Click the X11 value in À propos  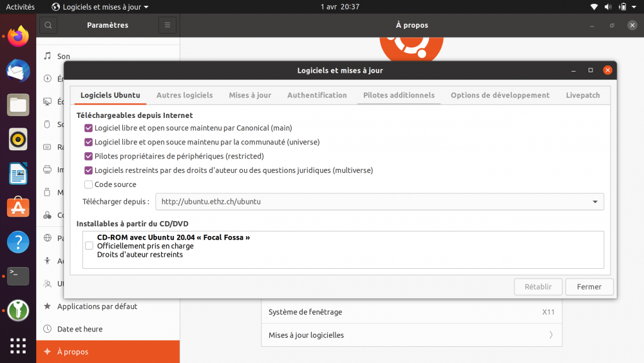point(548,312)
